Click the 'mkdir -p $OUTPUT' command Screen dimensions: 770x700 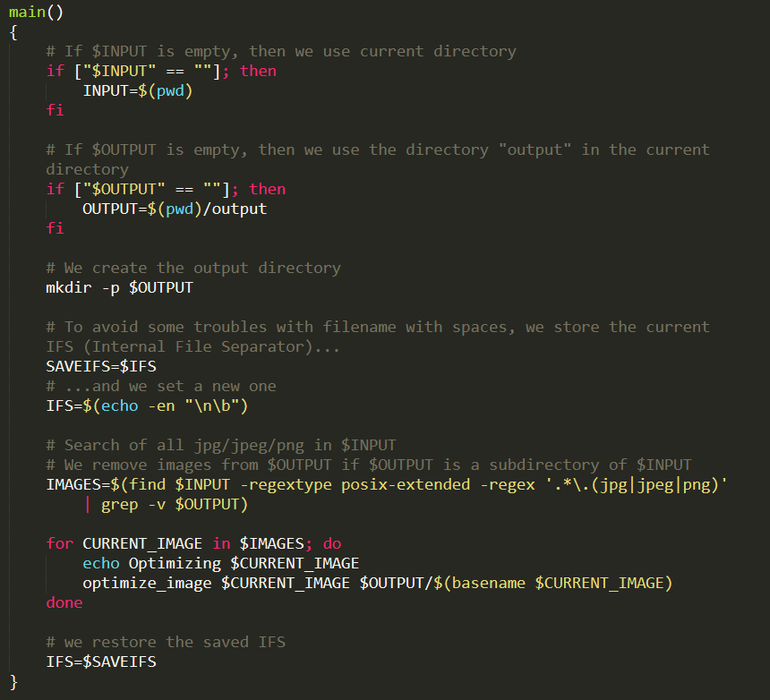pos(119,287)
